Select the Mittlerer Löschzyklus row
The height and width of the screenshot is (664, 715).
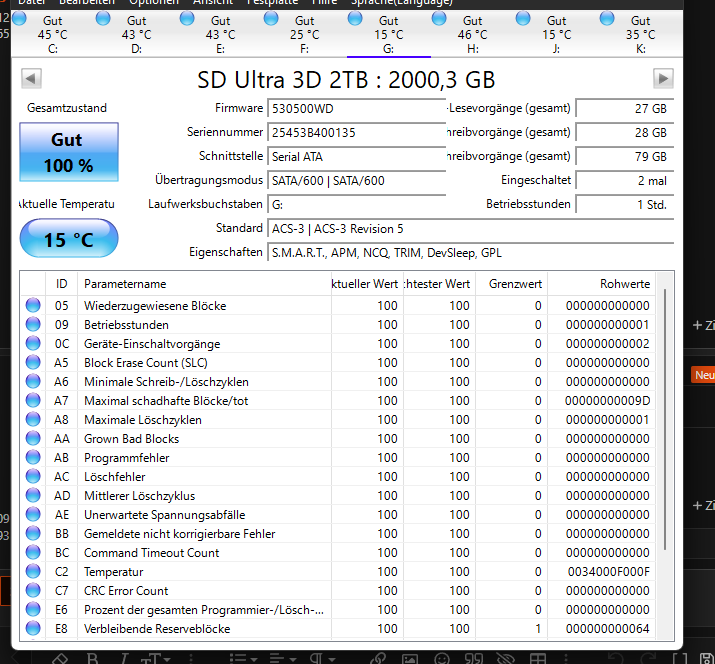337,495
